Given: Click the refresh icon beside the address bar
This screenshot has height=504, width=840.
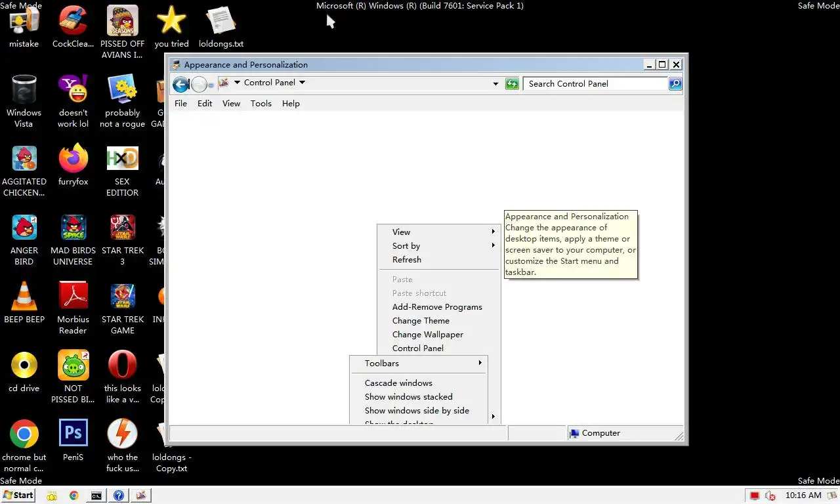Looking at the screenshot, I should coord(512,84).
